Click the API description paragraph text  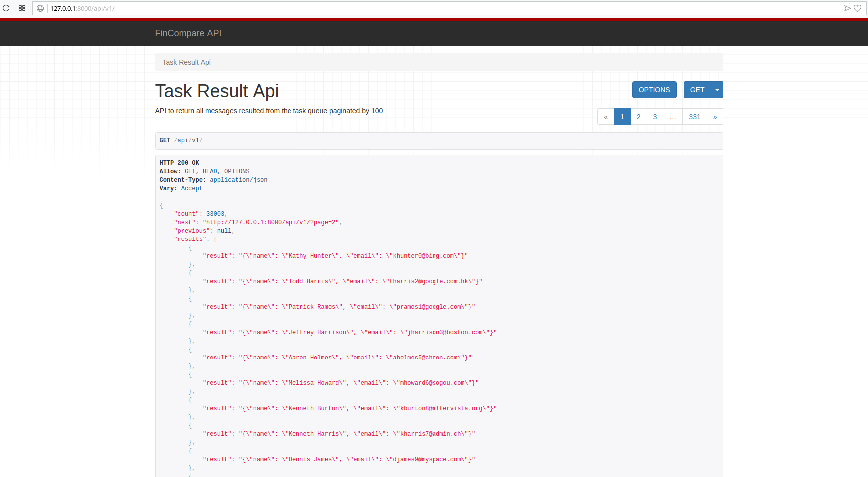[x=269, y=111]
